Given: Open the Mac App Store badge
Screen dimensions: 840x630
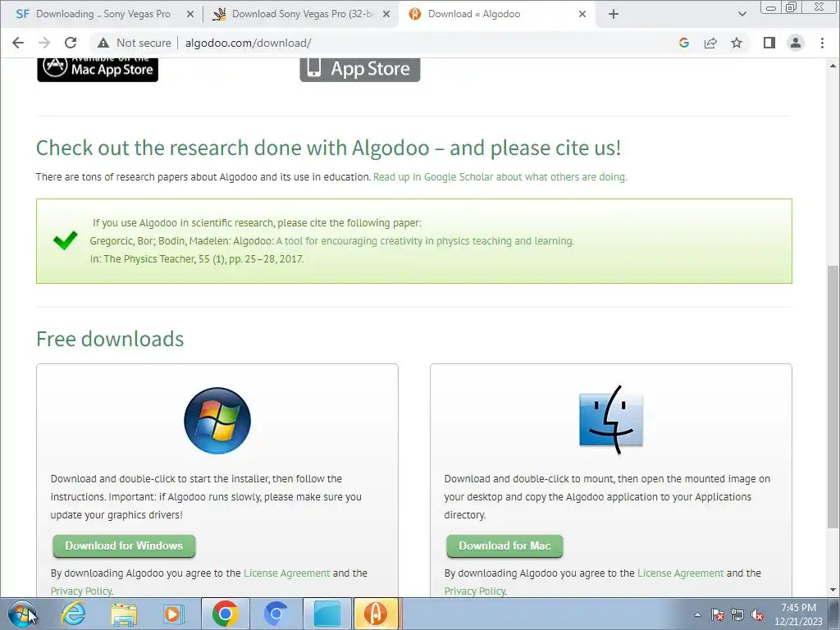Looking at the screenshot, I should pos(98,69).
